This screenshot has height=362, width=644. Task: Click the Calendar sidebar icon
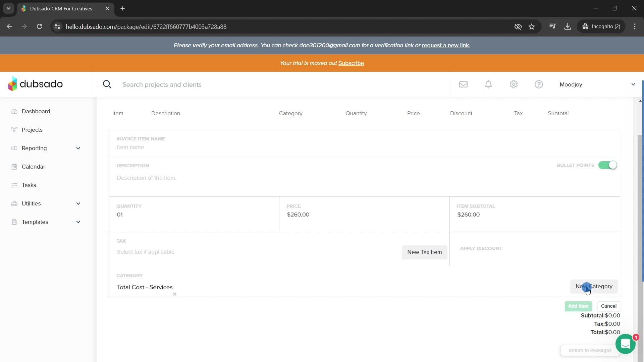14,167
